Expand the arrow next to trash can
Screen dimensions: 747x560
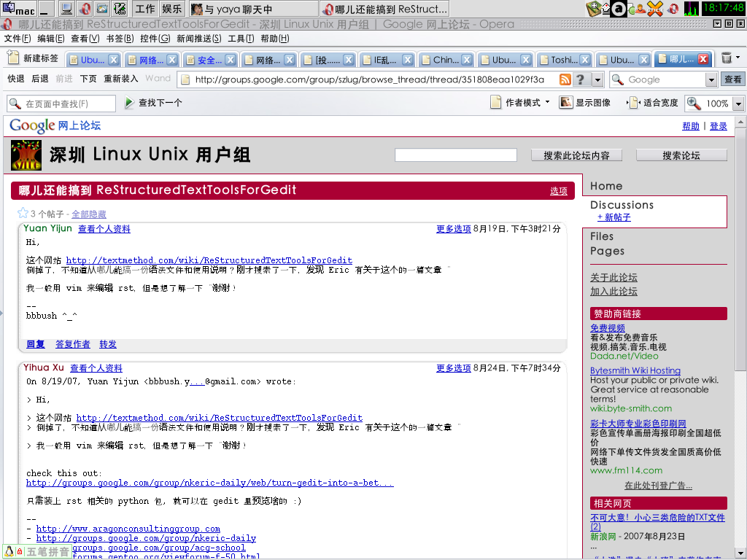(738, 57)
